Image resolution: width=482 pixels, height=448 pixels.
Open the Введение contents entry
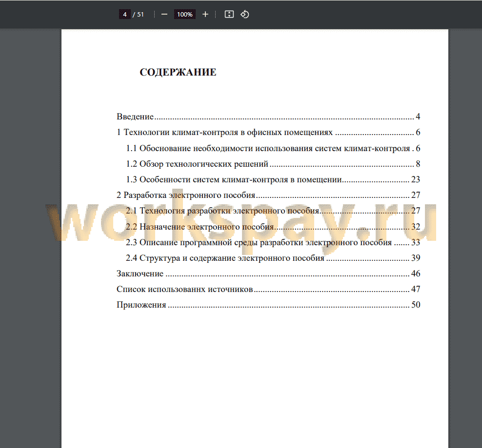(x=268, y=117)
